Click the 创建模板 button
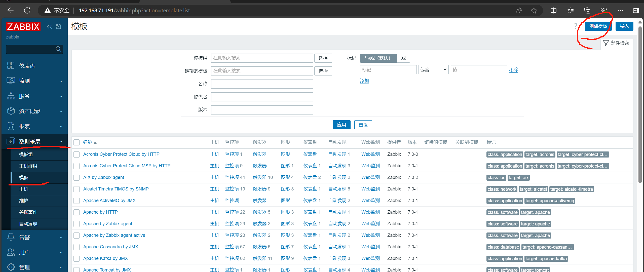This screenshot has width=644, height=272. [x=598, y=26]
